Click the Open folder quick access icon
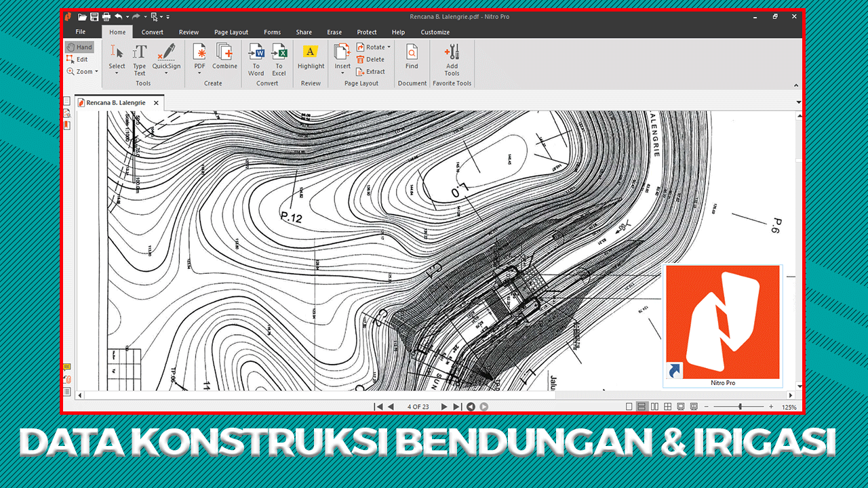Viewport: 868px width, 488px height. pos(83,16)
